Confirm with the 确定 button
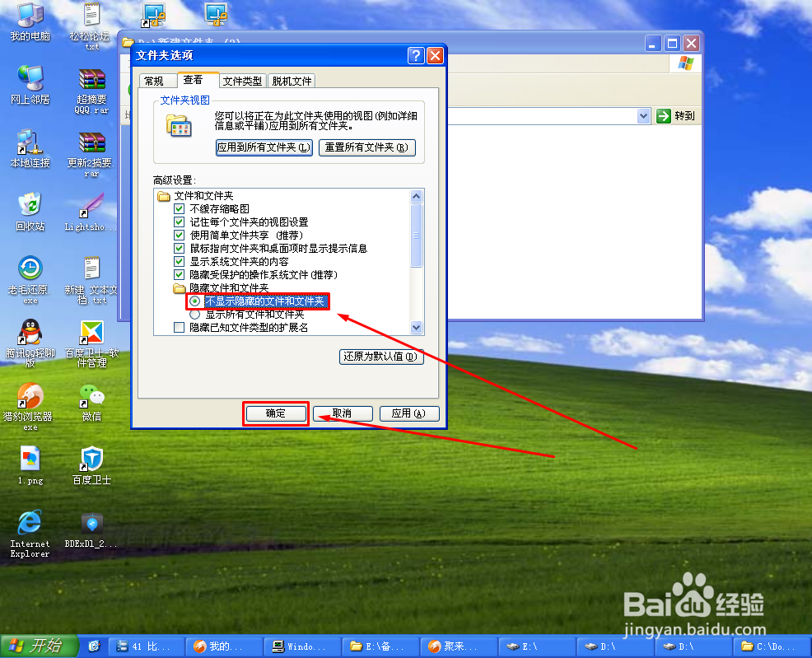812x658 pixels. (276, 413)
